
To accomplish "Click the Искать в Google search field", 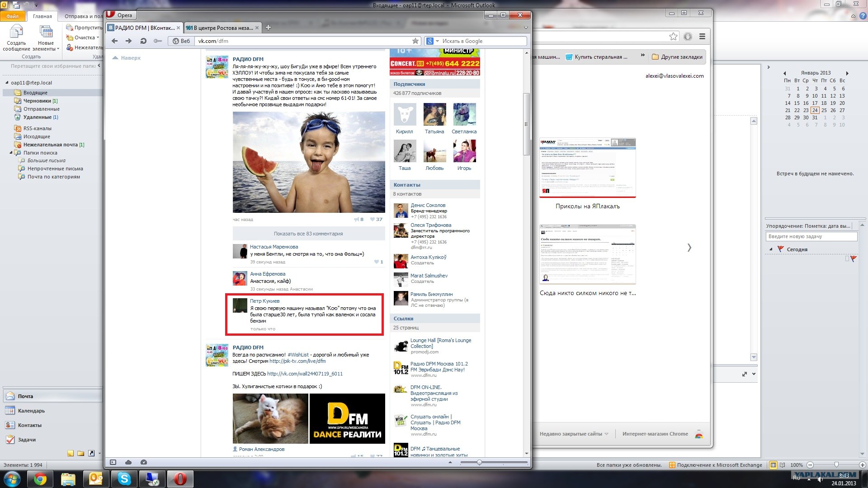I will coord(482,41).
